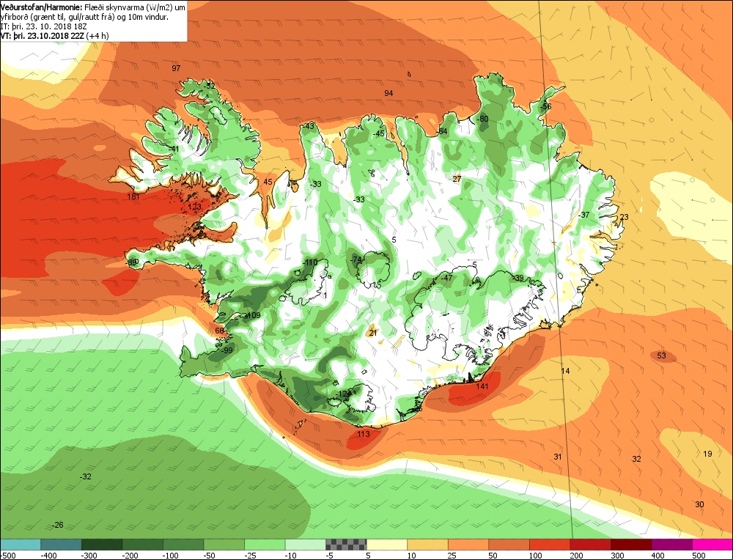
Task: Click the legend label 500
Action: pos(699,556)
